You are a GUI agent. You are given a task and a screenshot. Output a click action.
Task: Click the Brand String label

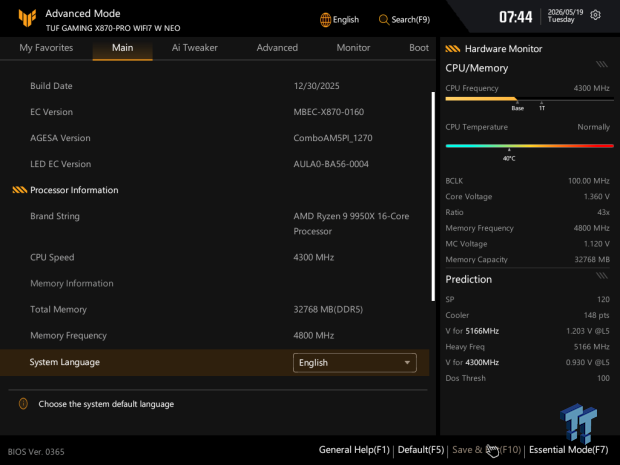tap(55, 216)
